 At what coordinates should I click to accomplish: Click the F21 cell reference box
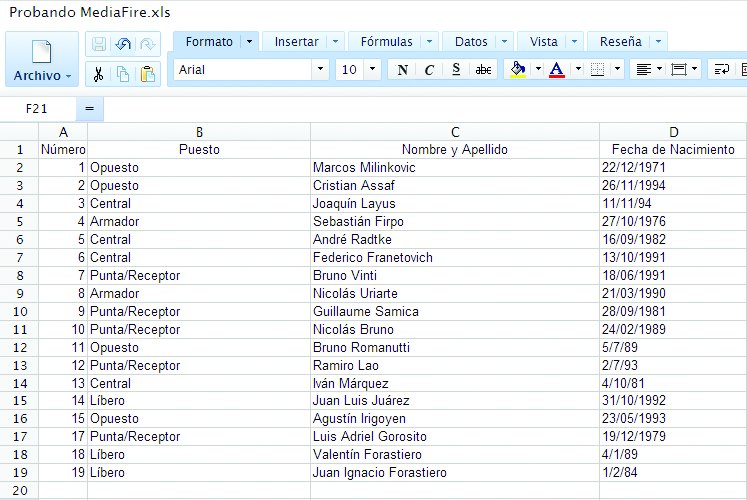point(37,109)
